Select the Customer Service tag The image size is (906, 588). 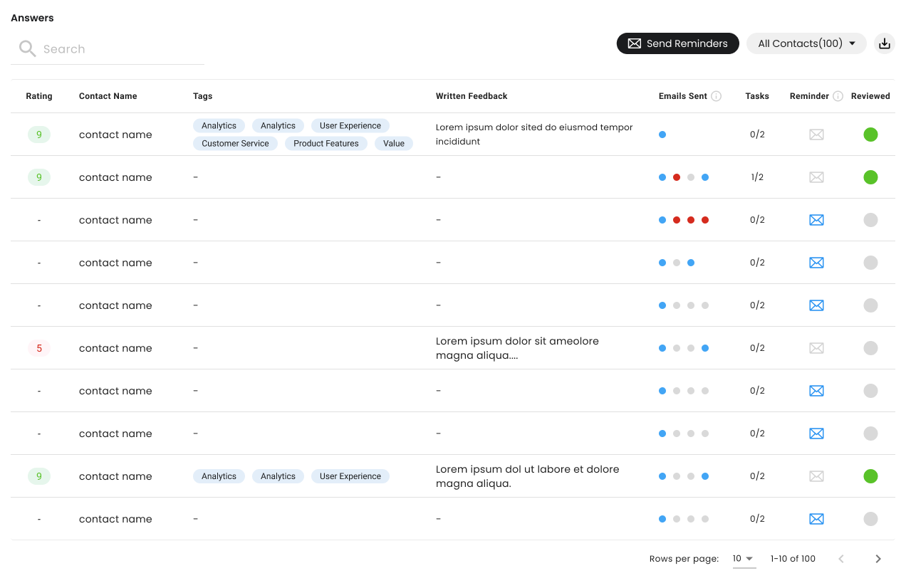coord(235,143)
